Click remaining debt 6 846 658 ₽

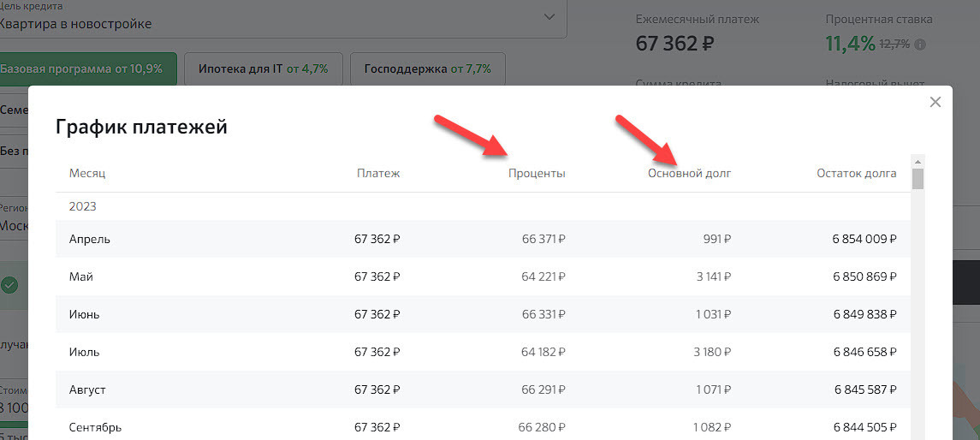pos(865,352)
